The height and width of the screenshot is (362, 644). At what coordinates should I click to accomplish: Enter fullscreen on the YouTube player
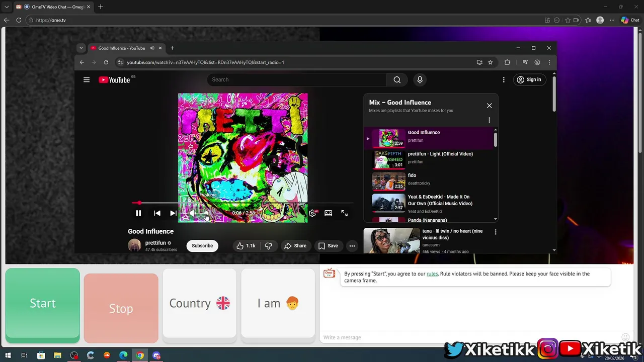[344, 213]
